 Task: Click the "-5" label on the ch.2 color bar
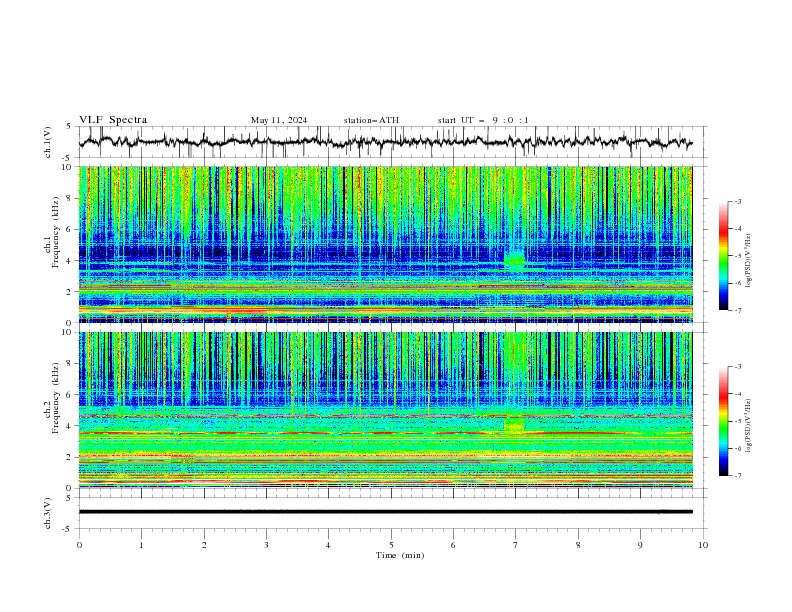pyautogui.click(x=738, y=421)
